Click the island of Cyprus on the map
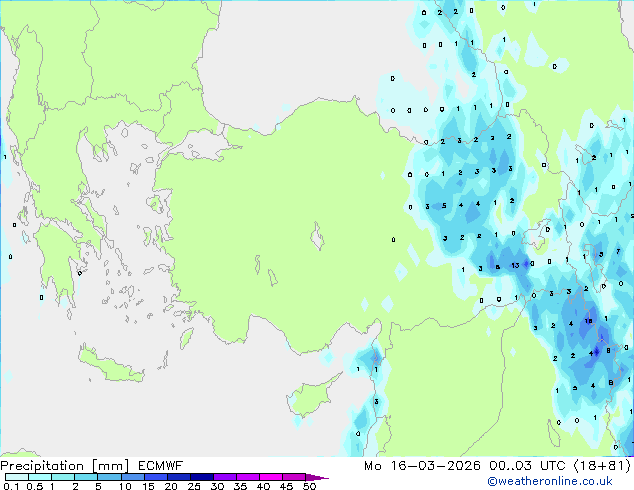Viewport: 634px width, 490px height. click(311, 395)
